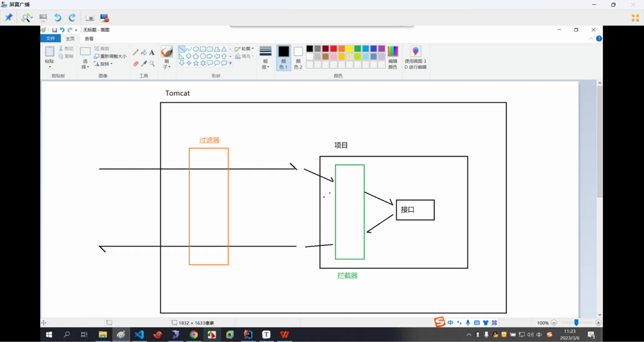Select the Pencil tool in Paint
This screenshot has width=644, height=342.
point(136,52)
